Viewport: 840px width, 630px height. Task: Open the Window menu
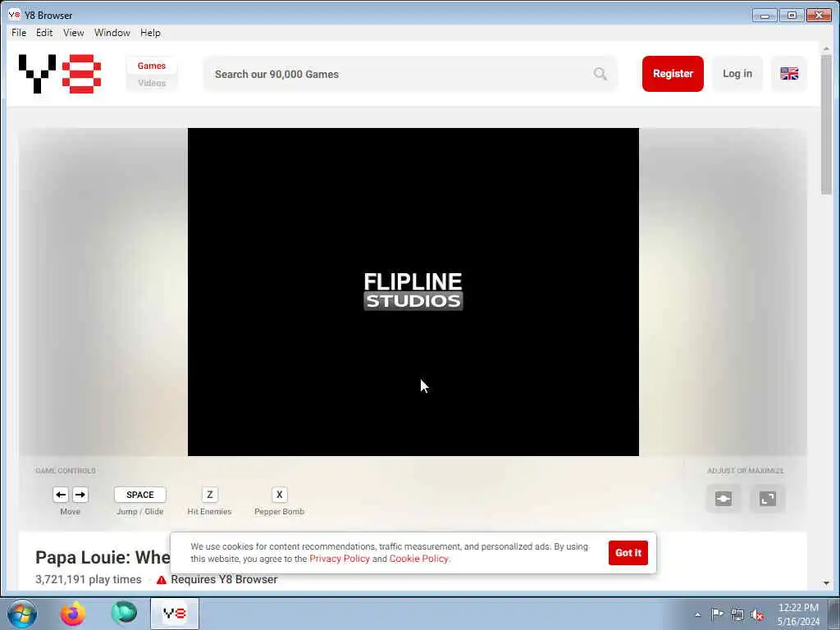112,33
